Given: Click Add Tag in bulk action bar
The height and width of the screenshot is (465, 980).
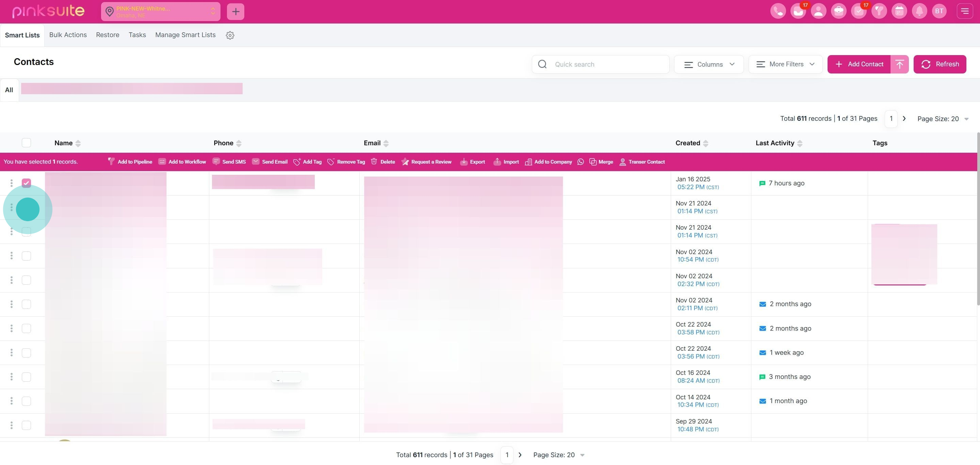Looking at the screenshot, I should click(307, 162).
